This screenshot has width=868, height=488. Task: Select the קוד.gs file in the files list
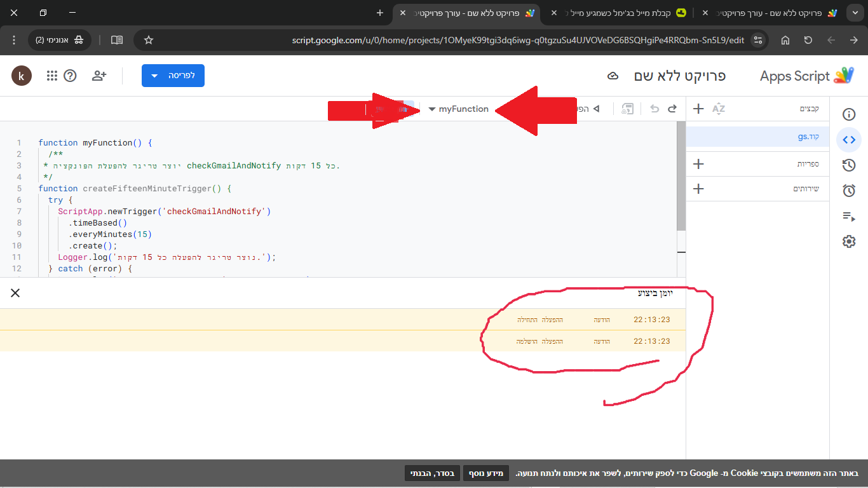(757, 137)
